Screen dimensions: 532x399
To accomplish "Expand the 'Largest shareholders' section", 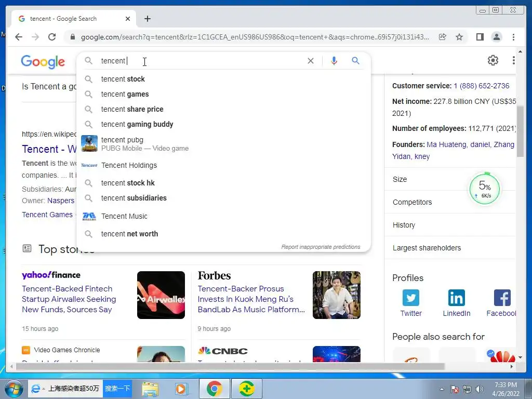I will (450, 248).
